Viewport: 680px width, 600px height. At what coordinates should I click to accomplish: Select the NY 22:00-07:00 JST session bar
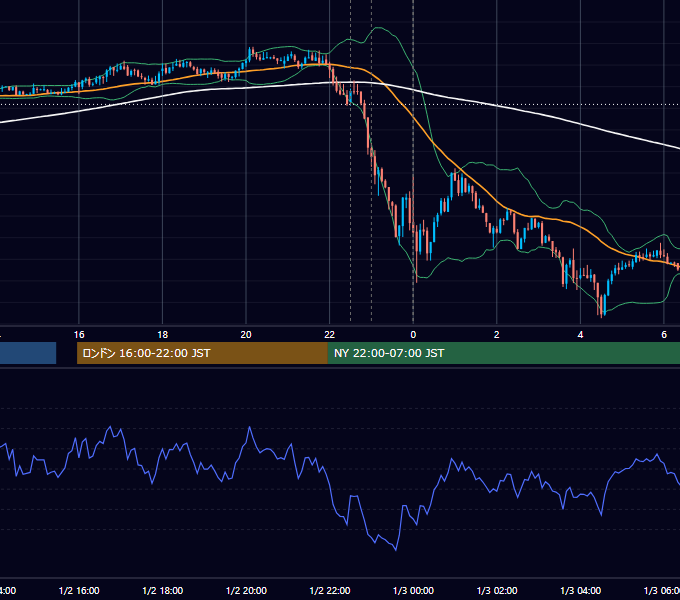(503, 353)
